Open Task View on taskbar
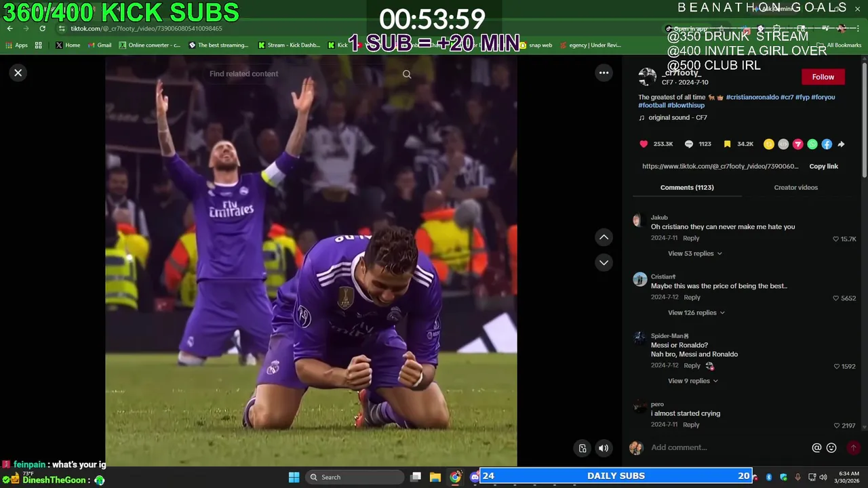The height and width of the screenshot is (488, 868). click(416, 477)
